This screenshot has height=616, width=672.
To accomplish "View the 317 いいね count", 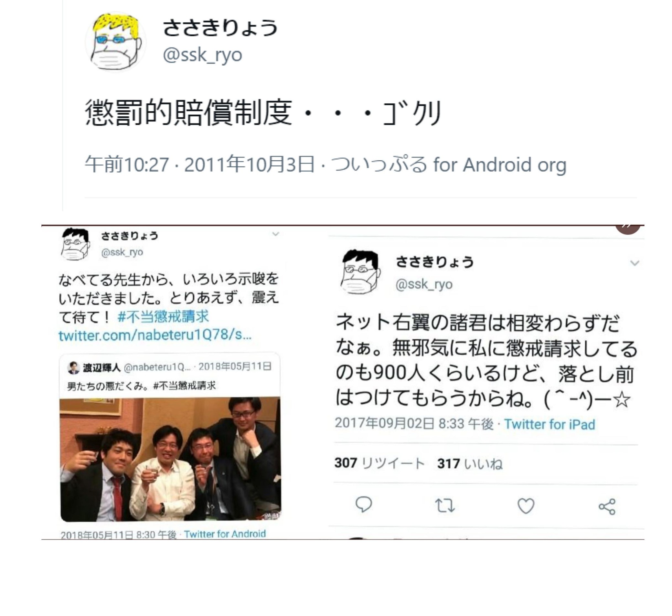I will pos(470,463).
